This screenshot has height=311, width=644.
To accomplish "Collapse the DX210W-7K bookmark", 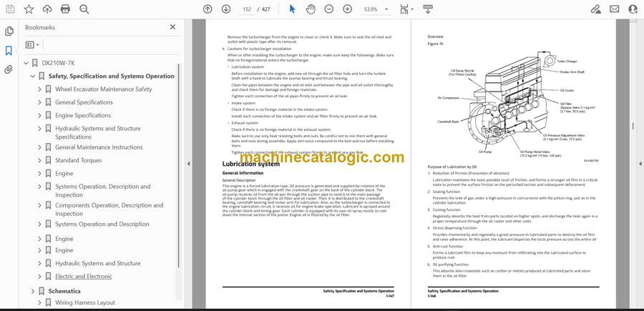I will [26, 63].
